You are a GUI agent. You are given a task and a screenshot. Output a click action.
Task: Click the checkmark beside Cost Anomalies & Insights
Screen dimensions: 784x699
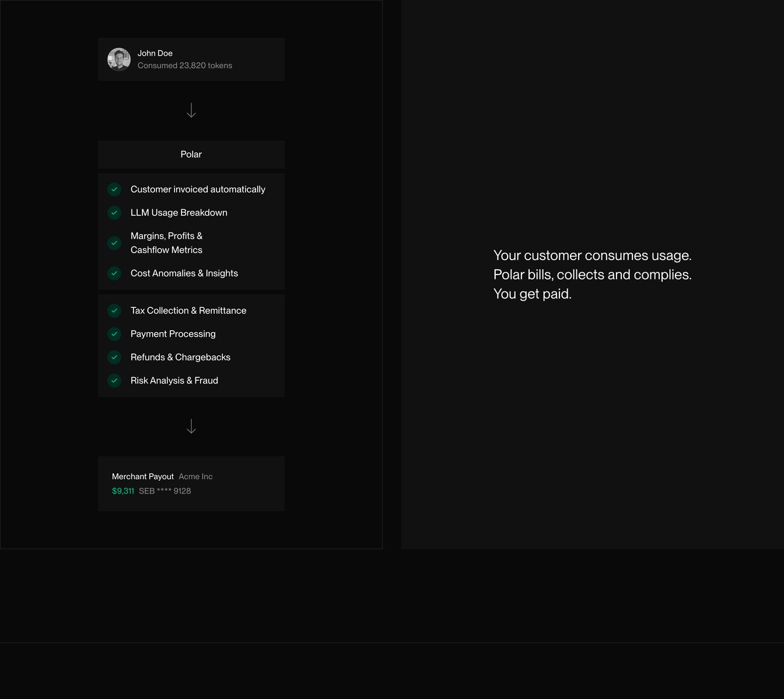click(114, 273)
